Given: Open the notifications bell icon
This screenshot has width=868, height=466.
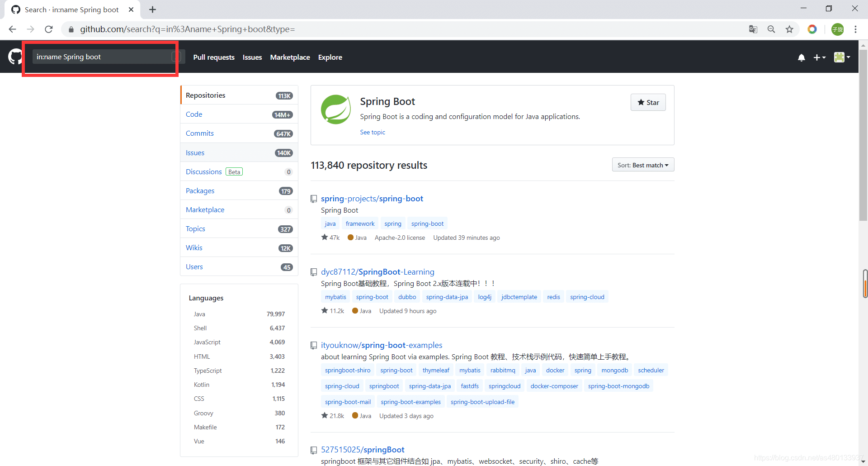Looking at the screenshot, I should tap(801, 57).
